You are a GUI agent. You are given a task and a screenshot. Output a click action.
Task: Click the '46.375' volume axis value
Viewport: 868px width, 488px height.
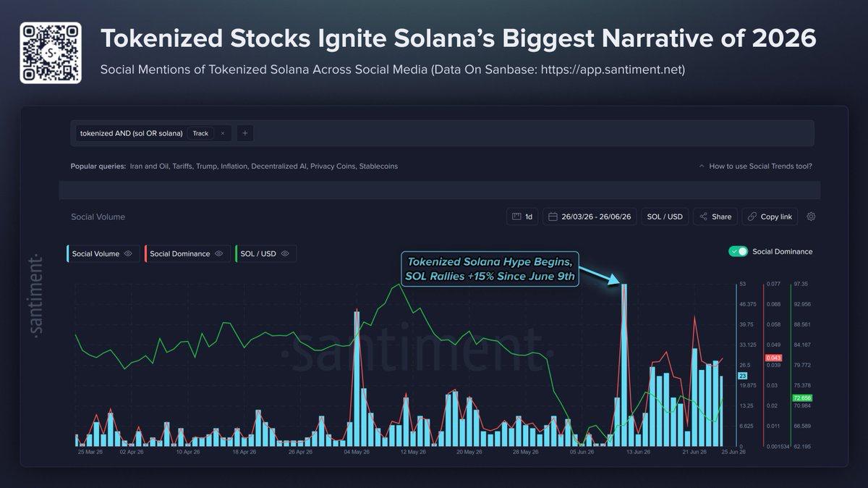749,304
